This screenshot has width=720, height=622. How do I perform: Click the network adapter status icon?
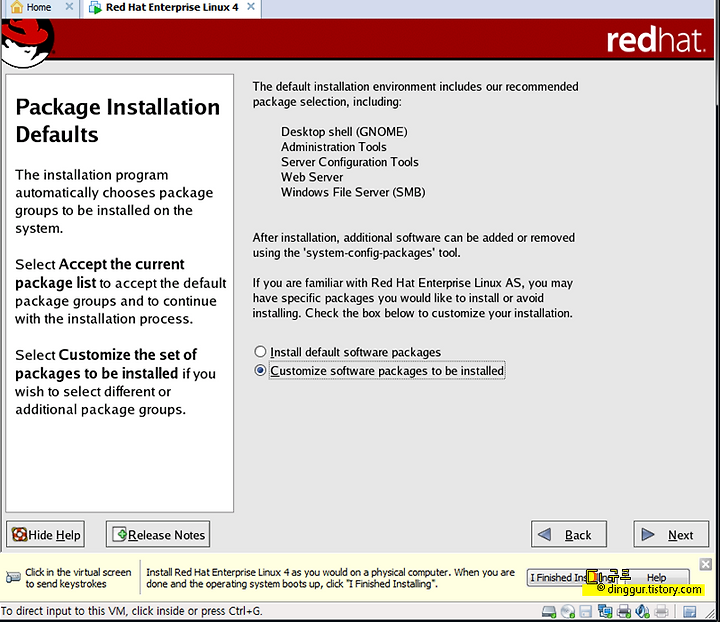[605, 611]
